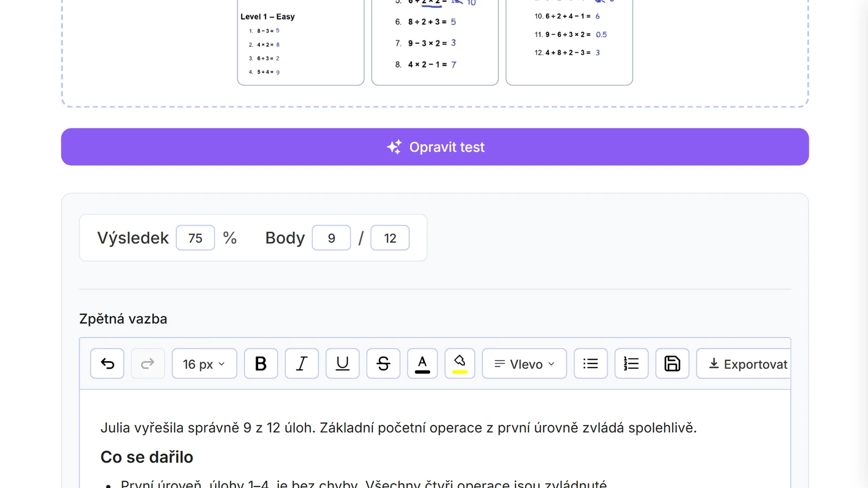The height and width of the screenshot is (488, 868).
Task: Edit the total points field showing 12
Action: 390,238
